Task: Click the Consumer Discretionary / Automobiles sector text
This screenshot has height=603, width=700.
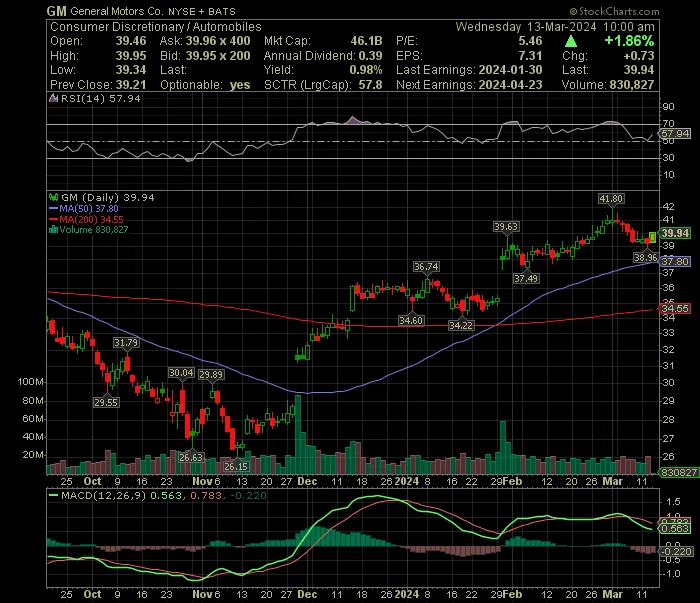Action: (x=156, y=27)
